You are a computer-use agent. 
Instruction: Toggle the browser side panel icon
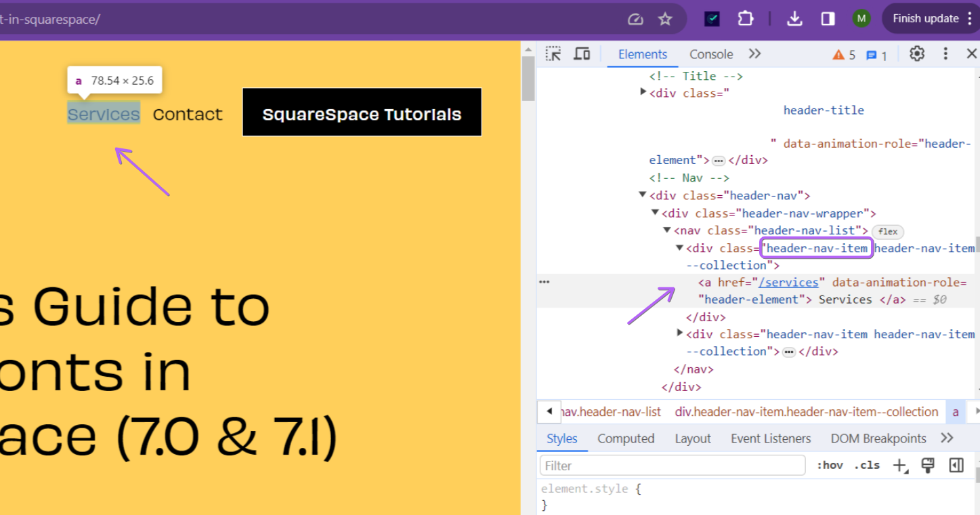click(828, 18)
